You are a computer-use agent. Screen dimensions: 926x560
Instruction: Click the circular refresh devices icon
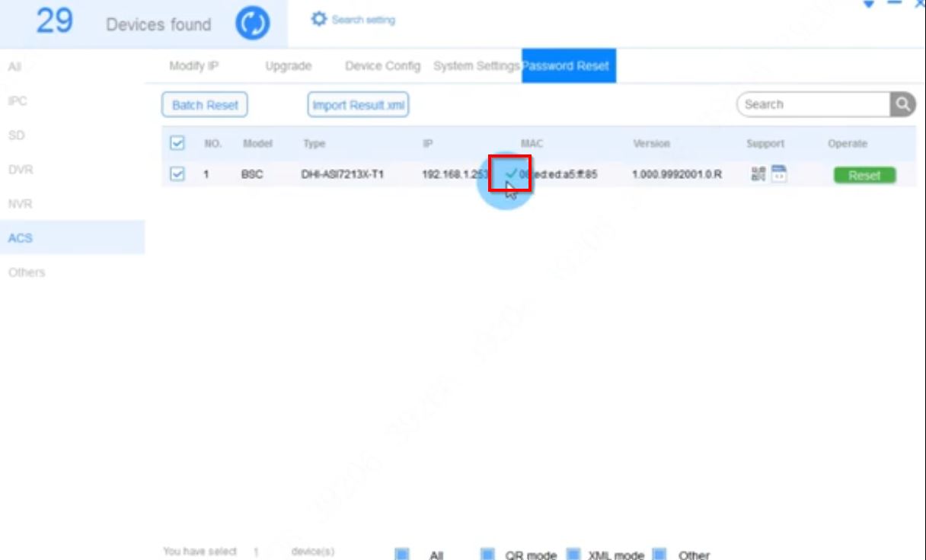click(252, 24)
